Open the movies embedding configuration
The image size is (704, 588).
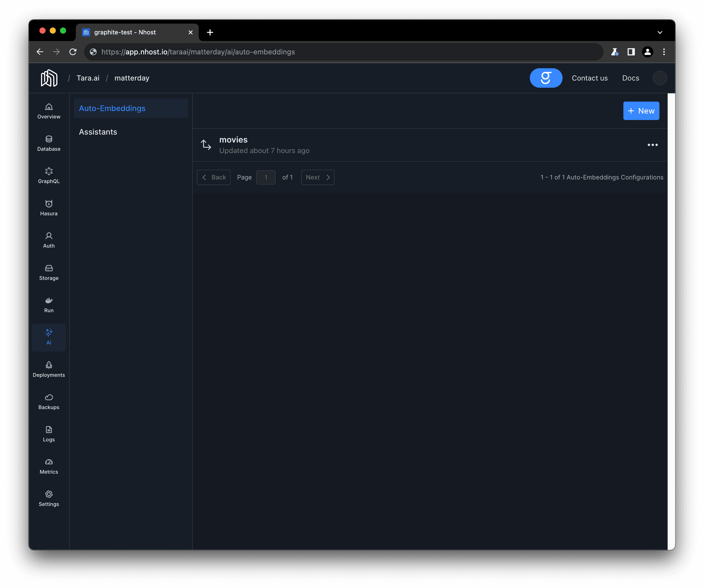[x=233, y=140]
